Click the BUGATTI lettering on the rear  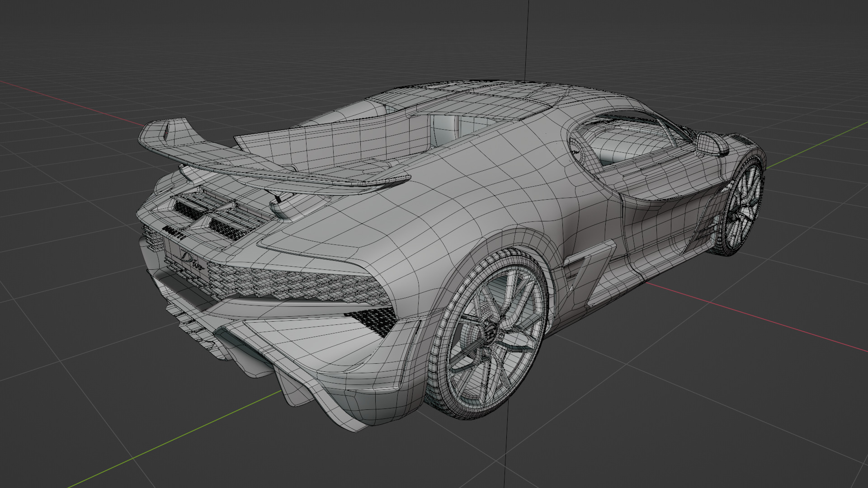pos(175,234)
